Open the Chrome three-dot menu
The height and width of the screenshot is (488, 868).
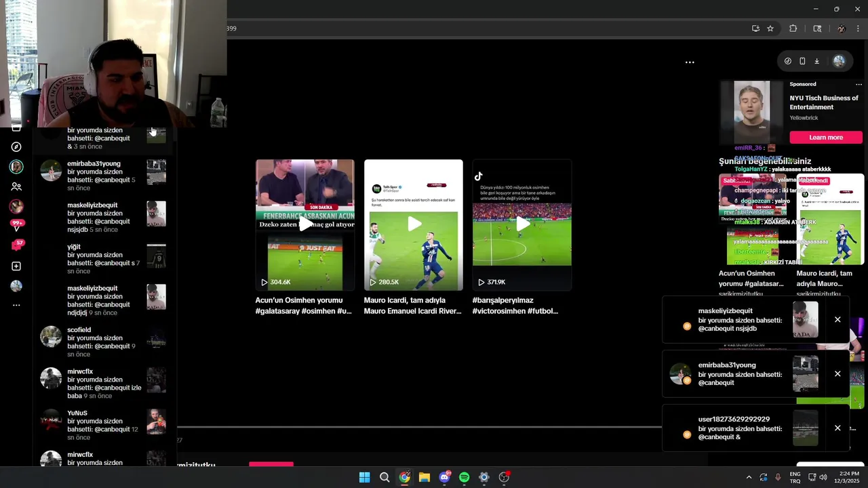coord(859,28)
